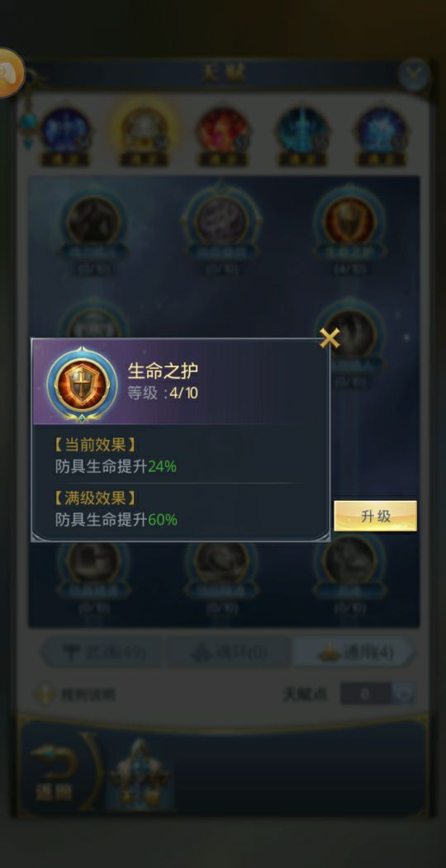Image resolution: width=446 pixels, height=868 pixels.
Task: Click the shield cross icon in popup
Action: (x=82, y=384)
